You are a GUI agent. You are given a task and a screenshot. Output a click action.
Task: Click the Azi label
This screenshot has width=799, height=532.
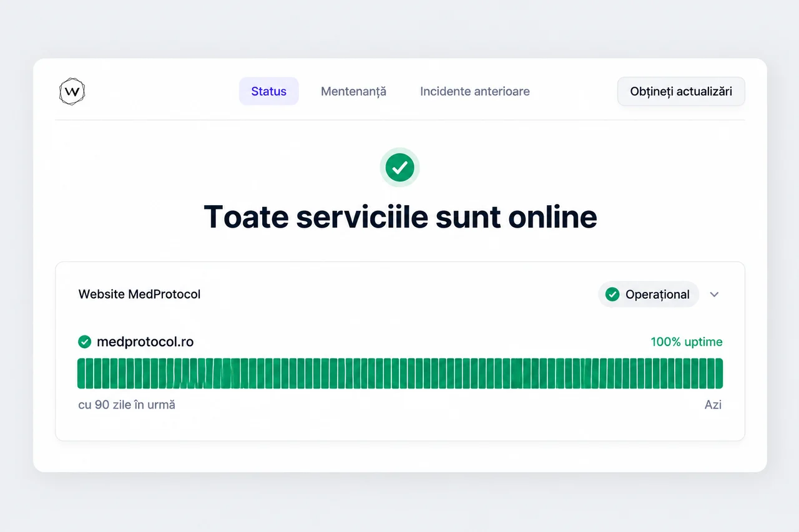click(713, 405)
